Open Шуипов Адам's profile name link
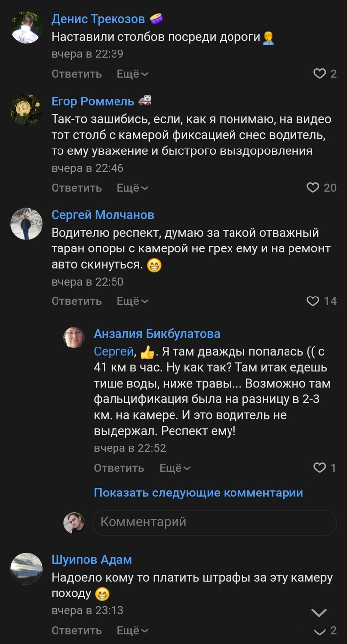The width and height of the screenshot is (347, 644). [x=92, y=560]
